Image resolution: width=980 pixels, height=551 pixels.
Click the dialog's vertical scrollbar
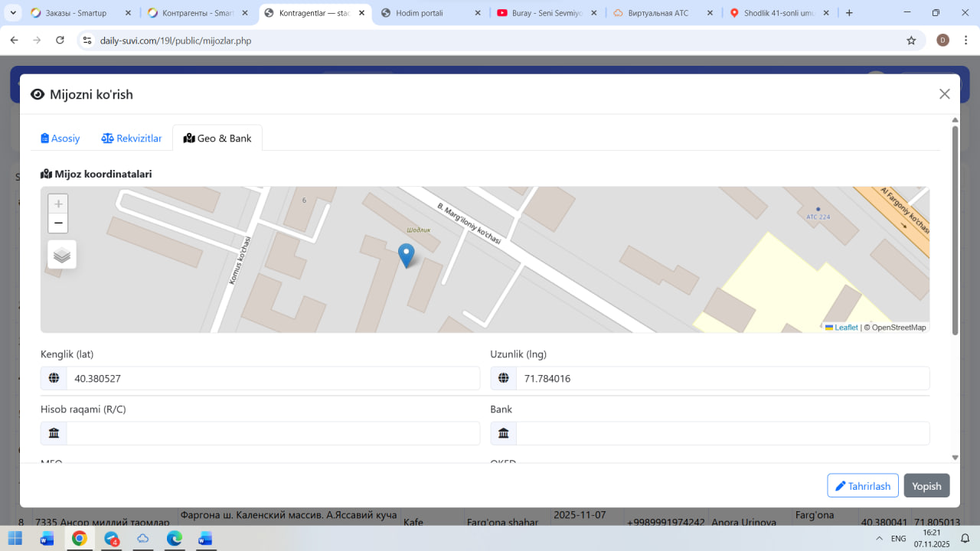[955, 230]
